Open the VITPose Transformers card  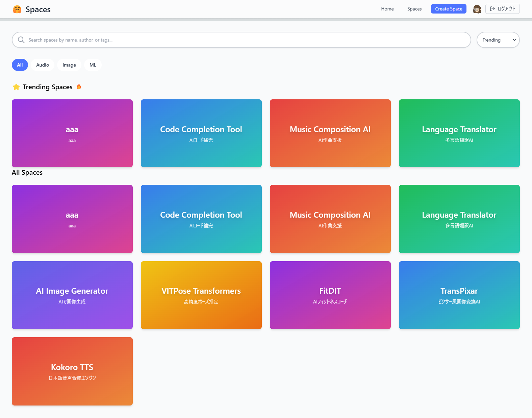201,295
